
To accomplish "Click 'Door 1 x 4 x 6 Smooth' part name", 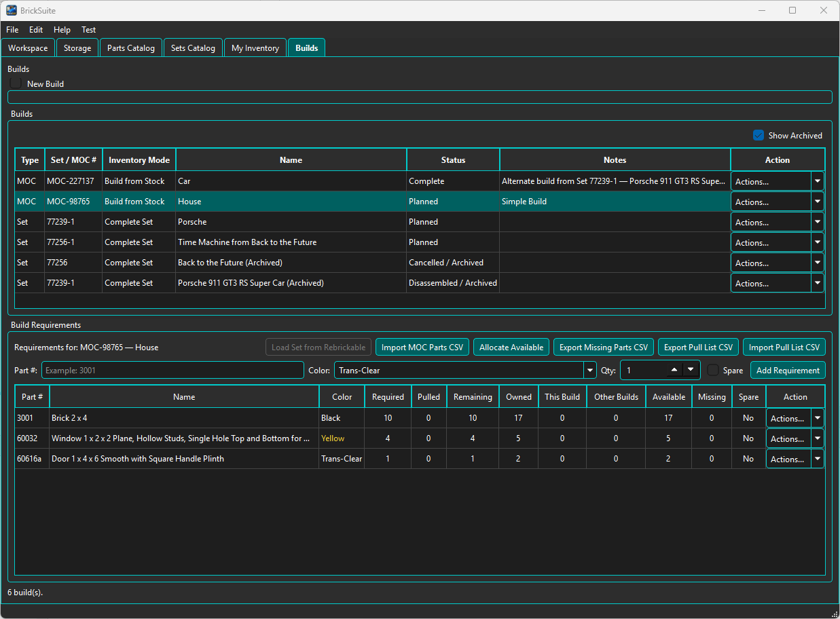I will click(184, 459).
